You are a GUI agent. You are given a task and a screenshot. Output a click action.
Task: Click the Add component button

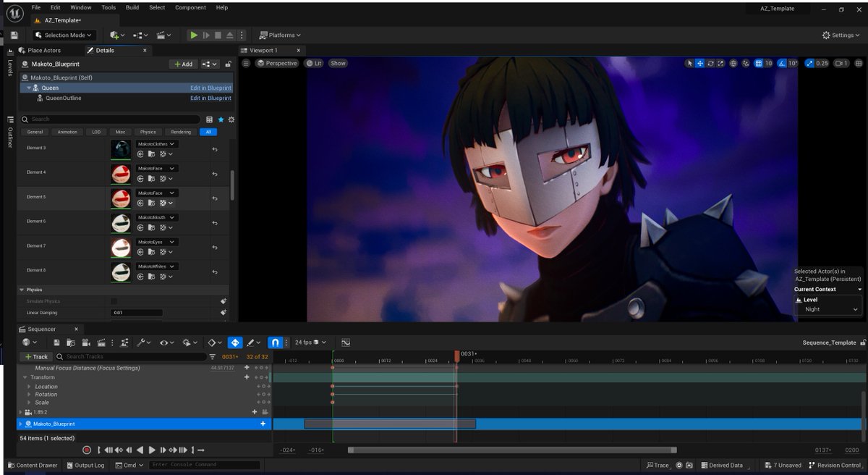point(183,64)
